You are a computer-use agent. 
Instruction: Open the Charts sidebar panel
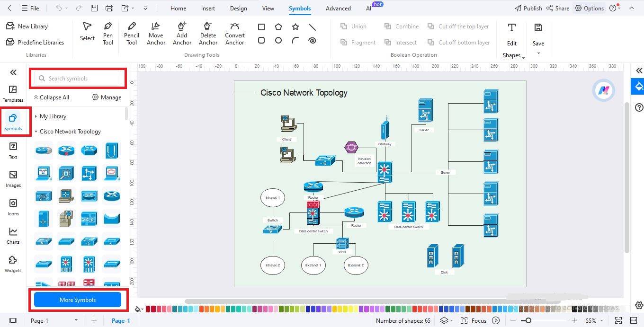13,236
